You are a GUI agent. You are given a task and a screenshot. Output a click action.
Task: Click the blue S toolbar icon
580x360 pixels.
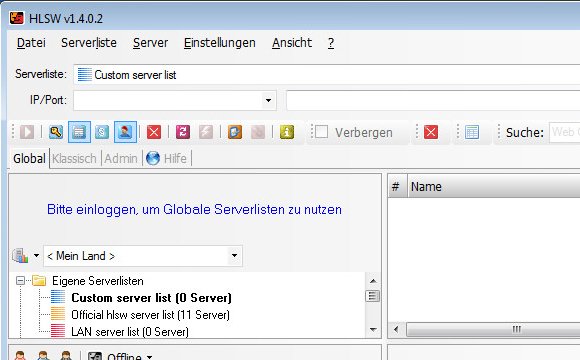pos(102,132)
